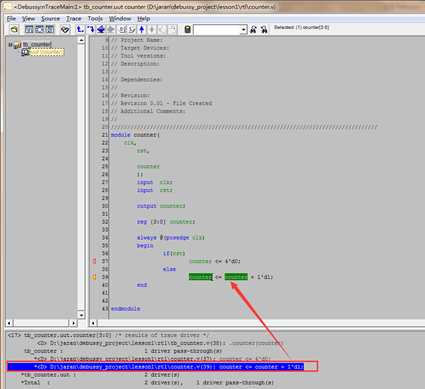The image size is (425, 389).
Task: Select the highlighted uut child instance
Action: [x=47, y=52]
